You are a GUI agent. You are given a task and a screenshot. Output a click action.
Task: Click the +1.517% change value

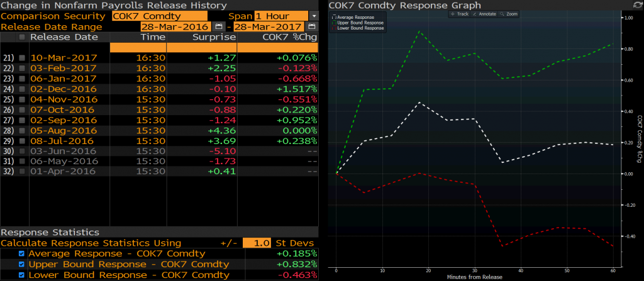[x=297, y=89]
